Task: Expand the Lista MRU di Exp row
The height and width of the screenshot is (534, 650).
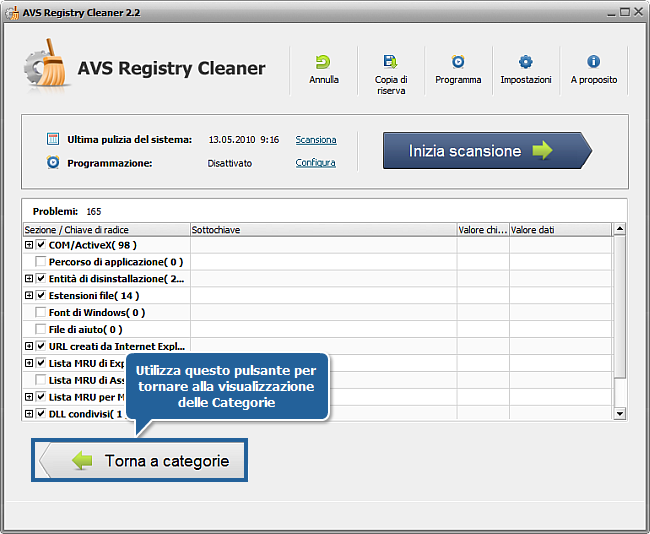Action: pyautogui.click(x=29, y=363)
